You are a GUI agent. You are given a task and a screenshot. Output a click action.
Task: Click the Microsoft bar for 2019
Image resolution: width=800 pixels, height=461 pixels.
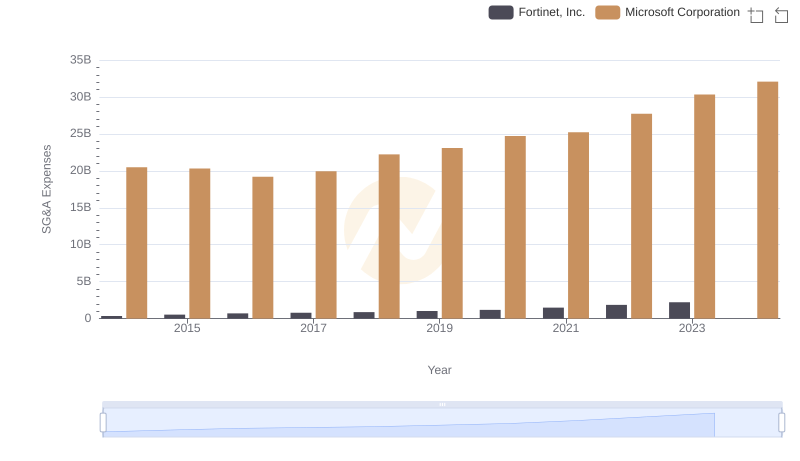click(452, 233)
